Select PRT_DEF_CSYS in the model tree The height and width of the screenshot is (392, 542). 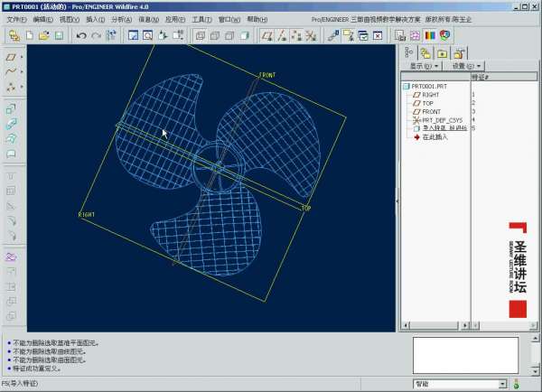[442, 119]
